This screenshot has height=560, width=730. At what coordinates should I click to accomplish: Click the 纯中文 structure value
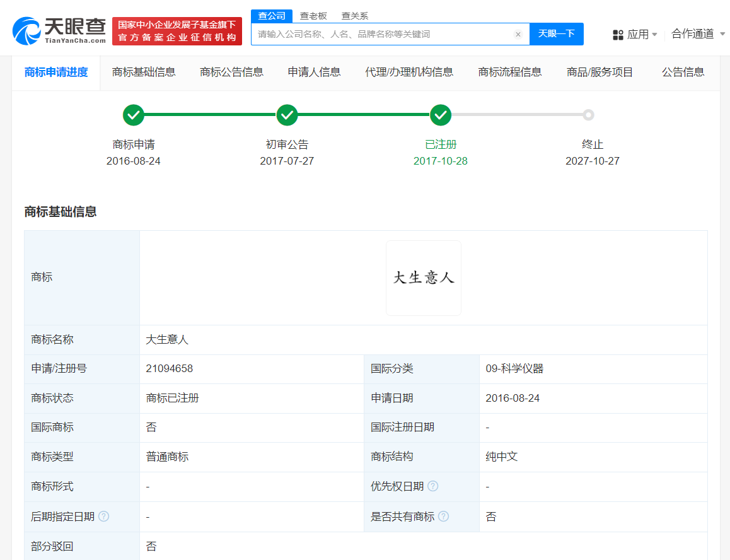[x=501, y=457]
